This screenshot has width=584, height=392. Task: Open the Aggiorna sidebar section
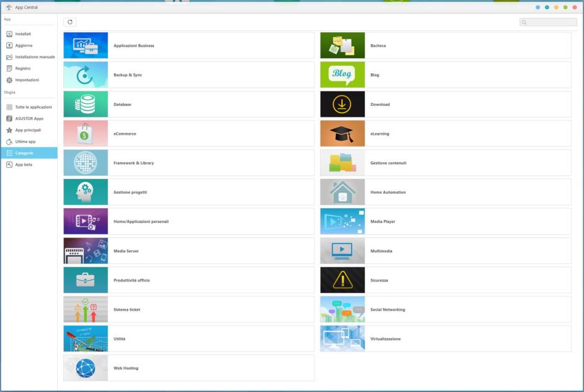coord(24,45)
